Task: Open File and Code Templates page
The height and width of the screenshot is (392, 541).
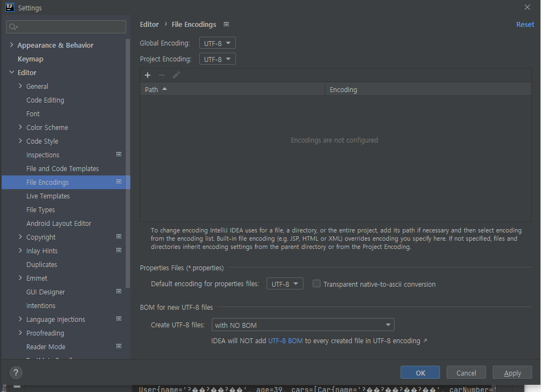Action: tap(63, 169)
